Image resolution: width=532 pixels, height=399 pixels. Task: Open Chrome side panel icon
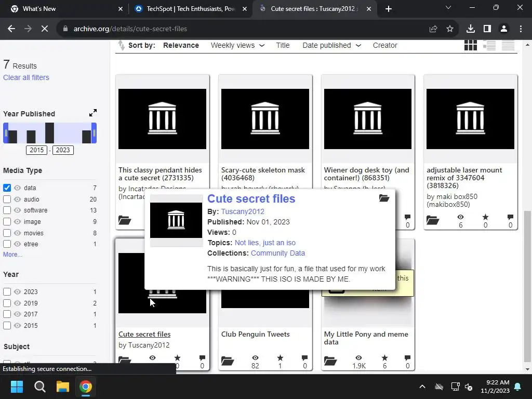pos(487,29)
